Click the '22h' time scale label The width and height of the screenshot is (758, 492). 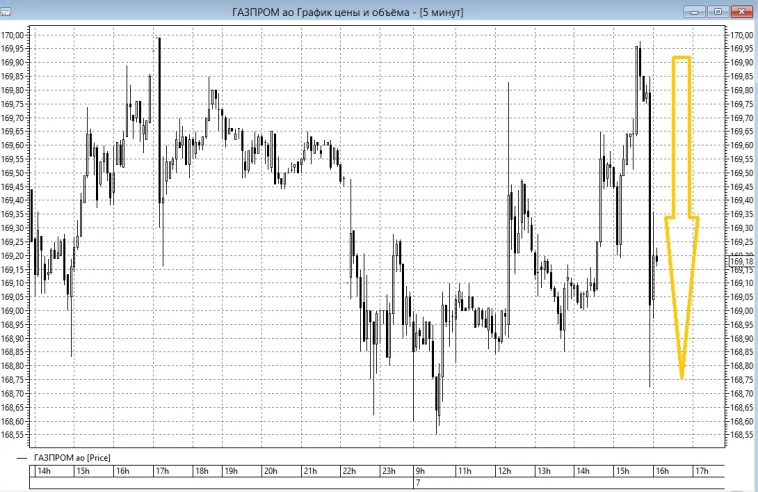(x=349, y=471)
